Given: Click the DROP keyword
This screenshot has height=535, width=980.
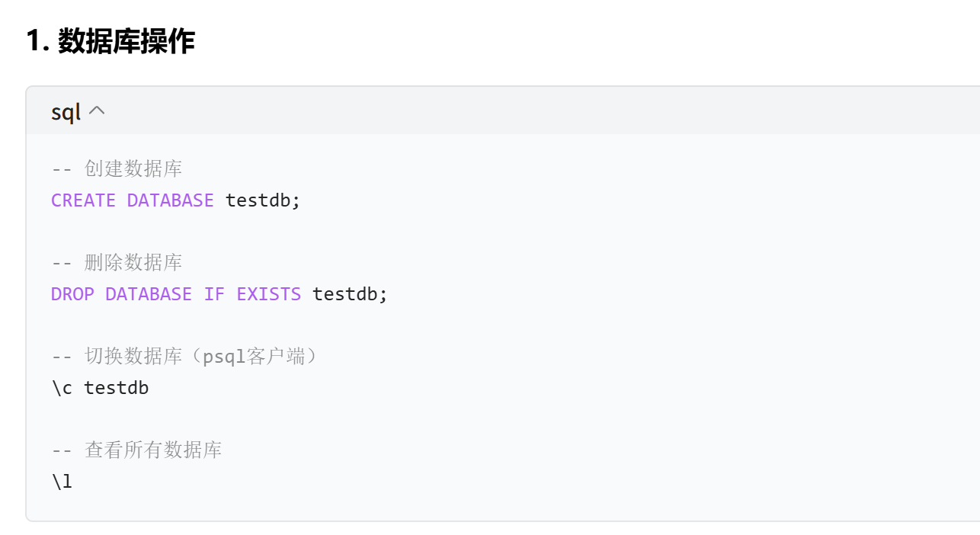Looking at the screenshot, I should (72, 294).
